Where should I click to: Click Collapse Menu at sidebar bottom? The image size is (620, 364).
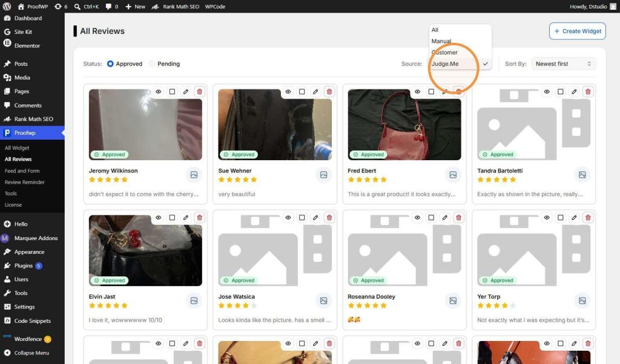pos(33,353)
